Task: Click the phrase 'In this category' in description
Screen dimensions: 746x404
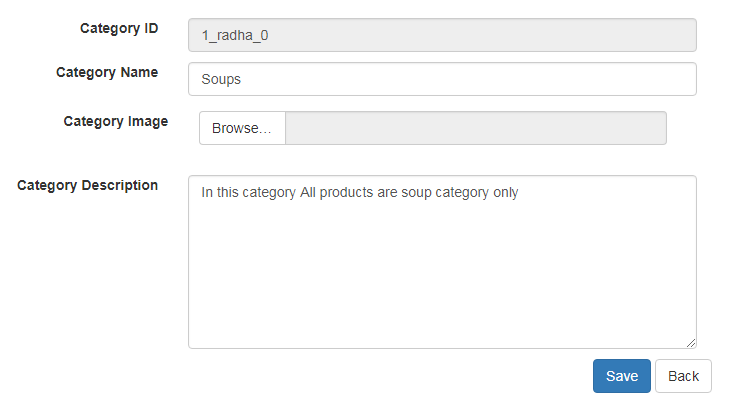Action: [x=248, y=192]
